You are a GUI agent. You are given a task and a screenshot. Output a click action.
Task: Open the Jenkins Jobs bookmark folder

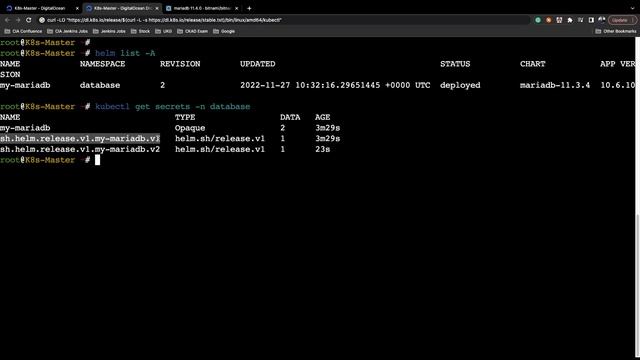(109, 31)
